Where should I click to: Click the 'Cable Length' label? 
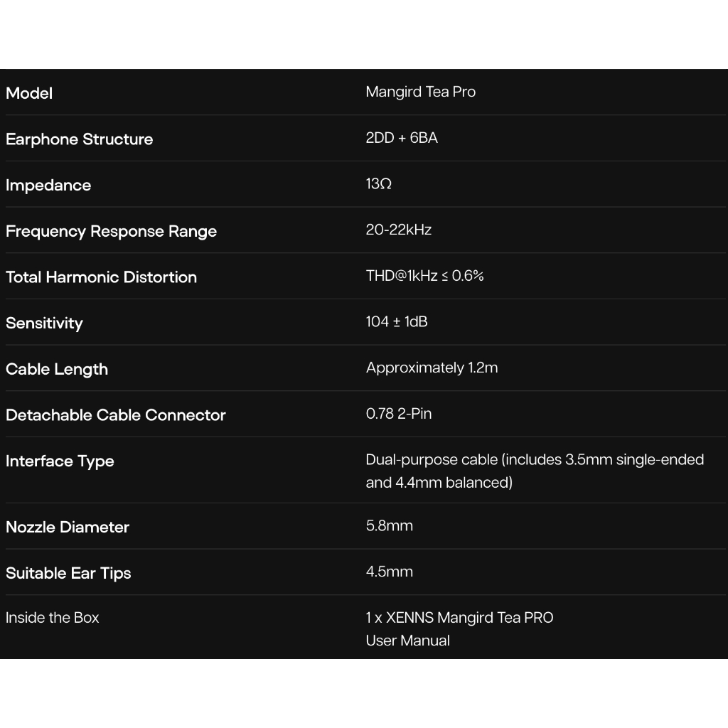pos(57,369)
